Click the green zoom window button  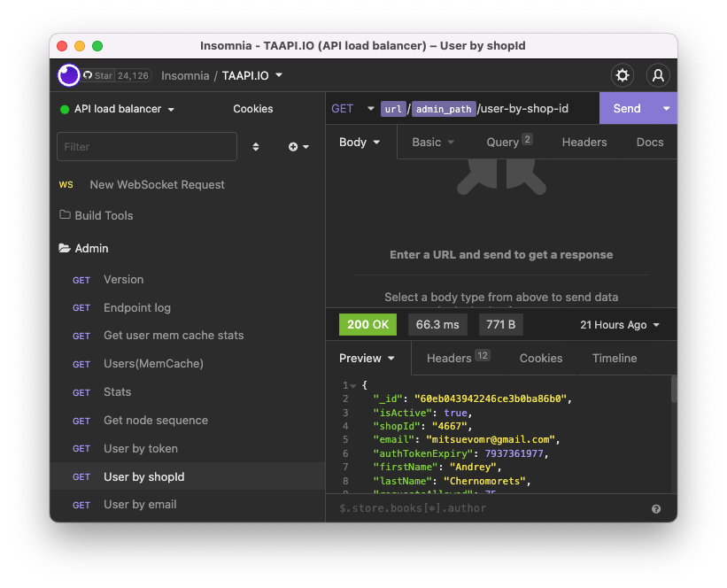97,46
